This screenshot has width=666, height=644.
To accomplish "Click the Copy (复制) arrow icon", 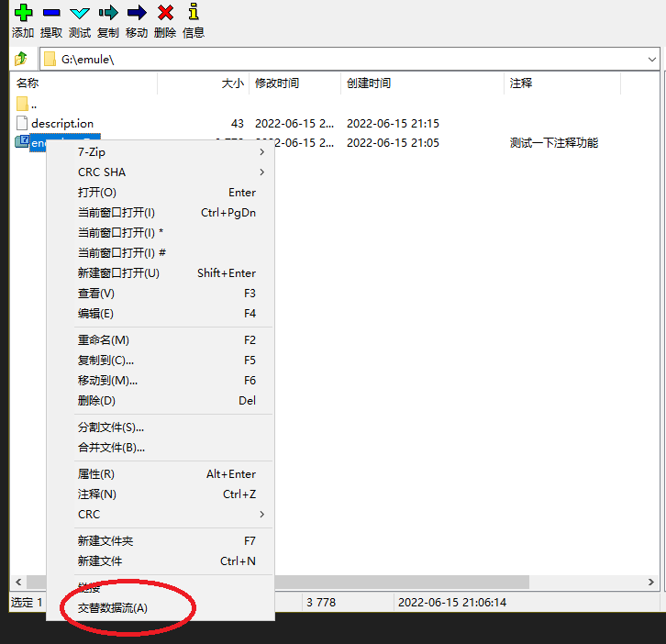I will tap(108, 13).
